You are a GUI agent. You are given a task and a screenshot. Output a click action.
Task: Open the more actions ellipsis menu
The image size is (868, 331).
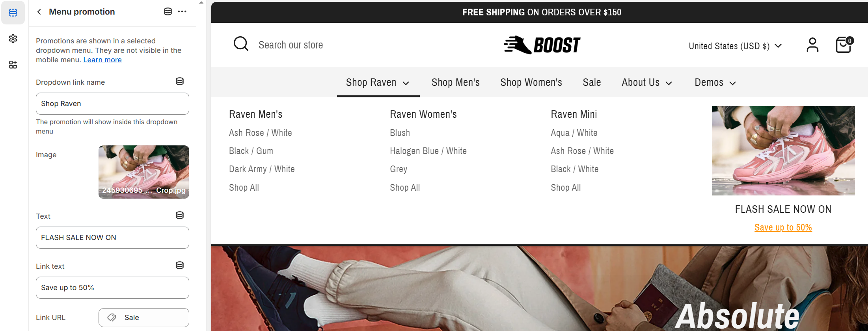pyautogui.click(x=182, y=11)
